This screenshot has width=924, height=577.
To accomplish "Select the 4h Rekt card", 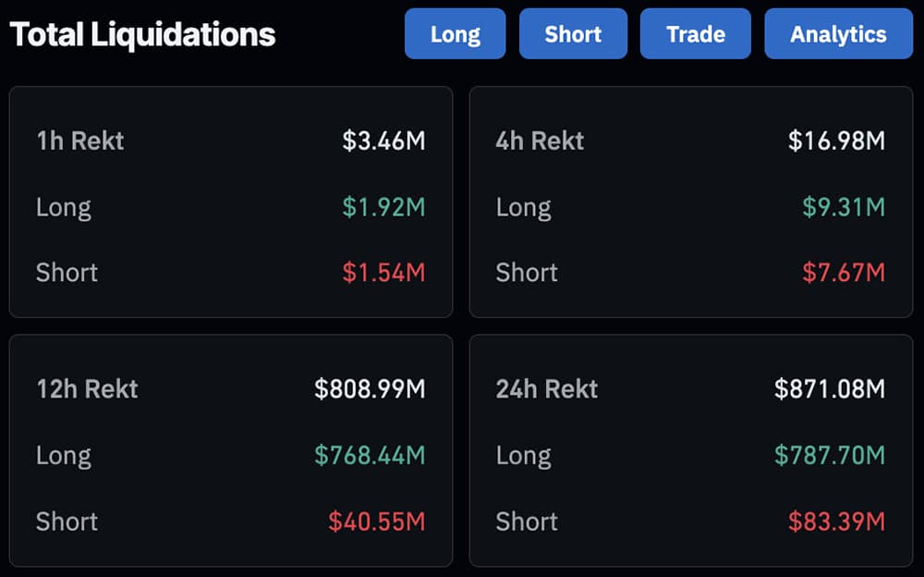I will point(693,199).
